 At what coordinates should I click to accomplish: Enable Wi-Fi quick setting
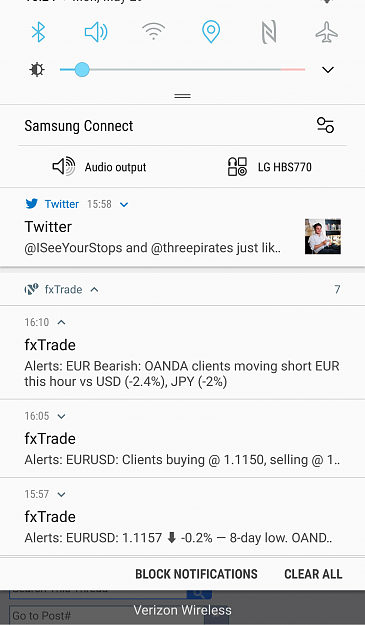pos(153,31)
